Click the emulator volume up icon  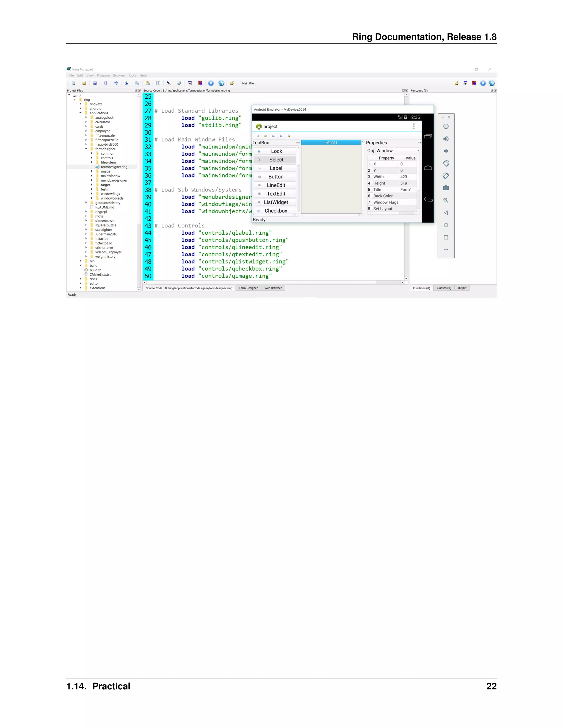pos(446,139)
